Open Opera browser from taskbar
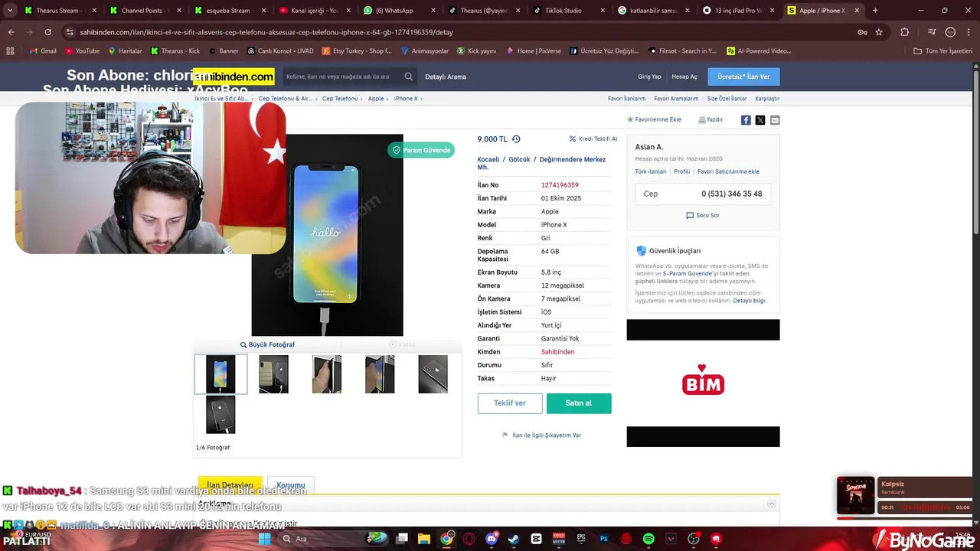 point(469,539)
